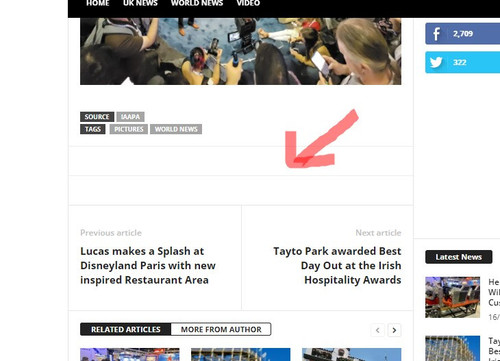
Task: Show previous related articles with left chevron
Action: [377, 330]
